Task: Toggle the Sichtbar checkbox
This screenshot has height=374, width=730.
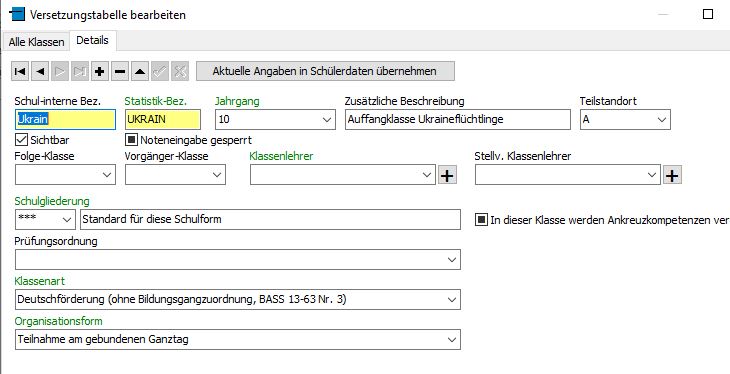Action: (x=21, y=140)
